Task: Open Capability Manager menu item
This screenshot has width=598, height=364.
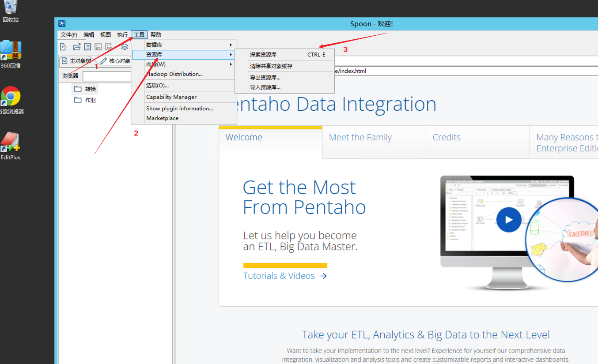Action: pos(184,97)
